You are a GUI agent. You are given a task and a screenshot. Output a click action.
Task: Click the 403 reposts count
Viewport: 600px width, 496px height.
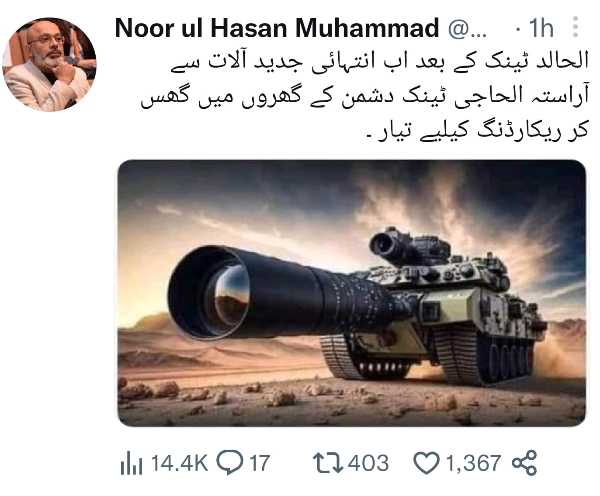point(368,463)
